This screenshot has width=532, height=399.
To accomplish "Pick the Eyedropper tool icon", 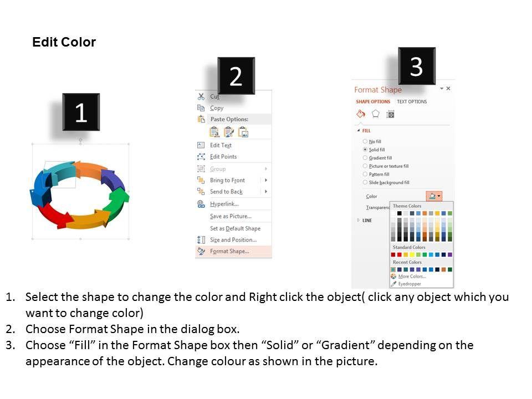I will tap(393, 284).
